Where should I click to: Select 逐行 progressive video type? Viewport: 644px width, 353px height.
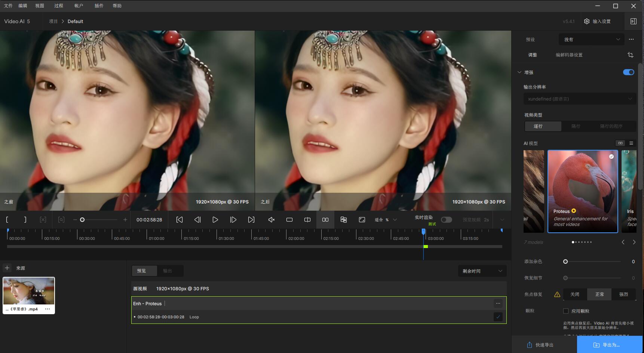point(543,126)
